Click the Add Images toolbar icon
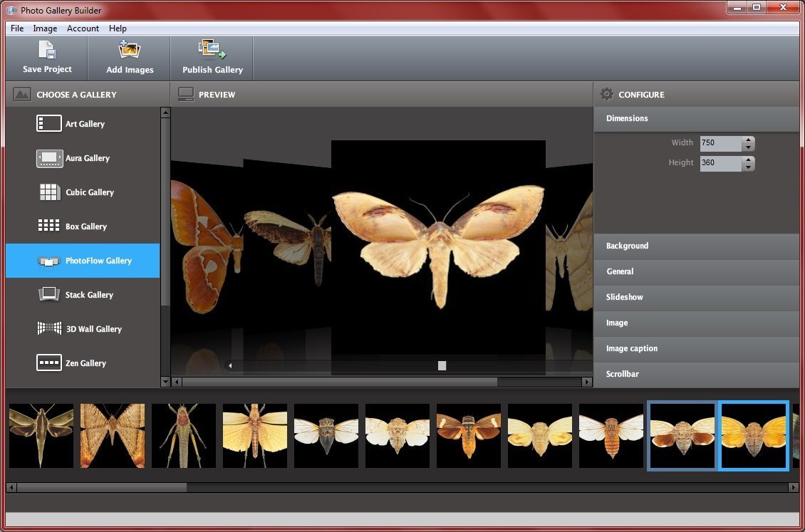 130,50
